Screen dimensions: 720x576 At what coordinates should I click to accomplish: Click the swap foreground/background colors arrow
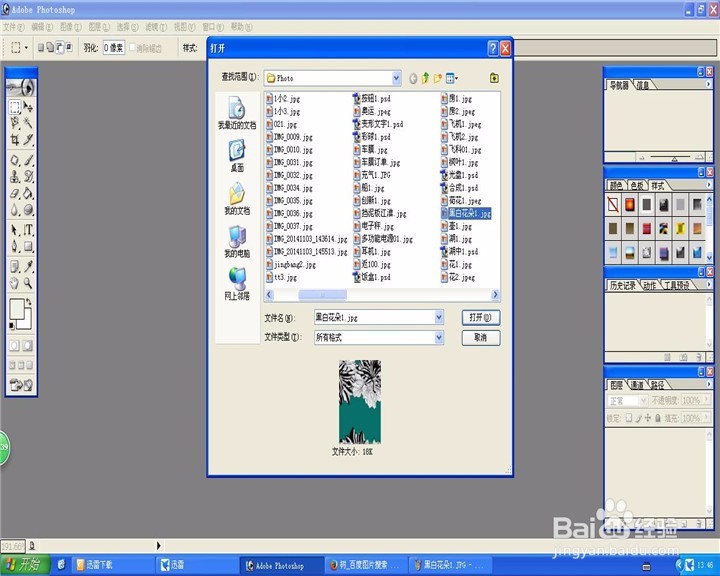(x=28, y=302)
